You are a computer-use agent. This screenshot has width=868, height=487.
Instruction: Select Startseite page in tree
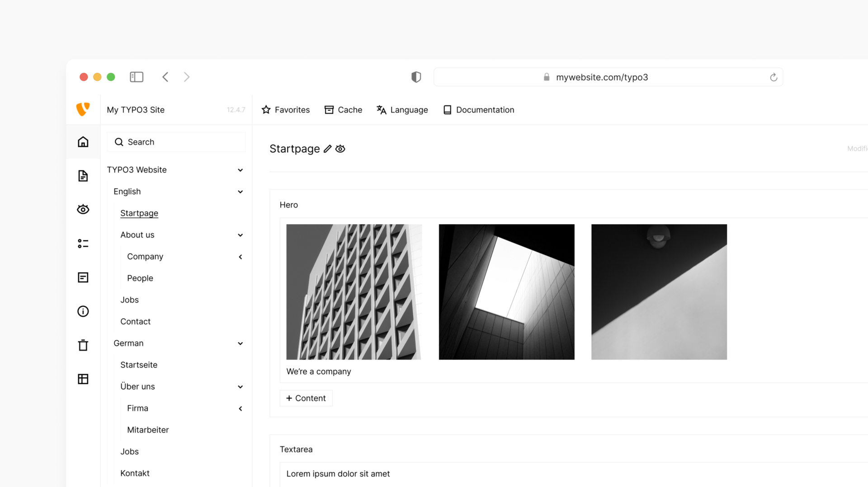pos(139,365)
